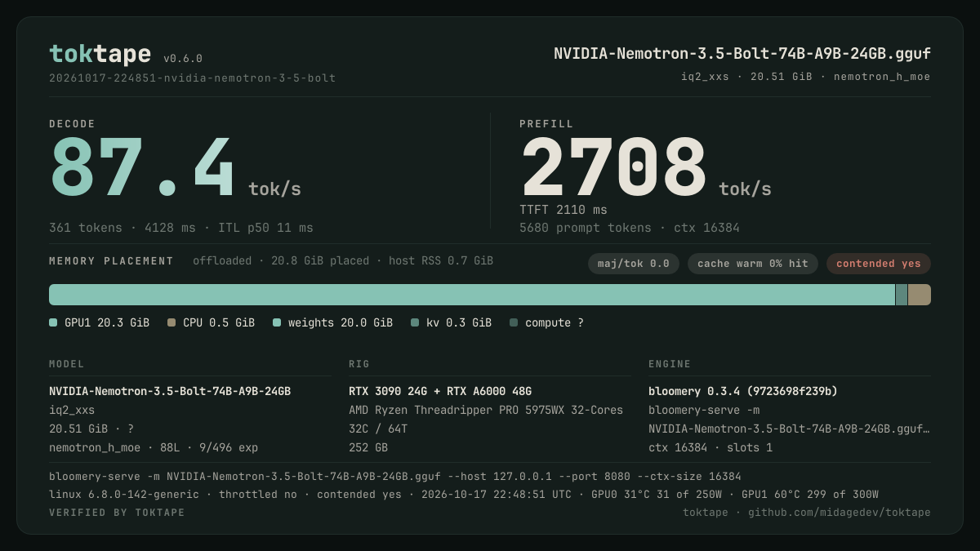The height and width of the screenshot is (551, 980).
Task: Click the .gguf model filename in the header
Action: click(742, 54)
